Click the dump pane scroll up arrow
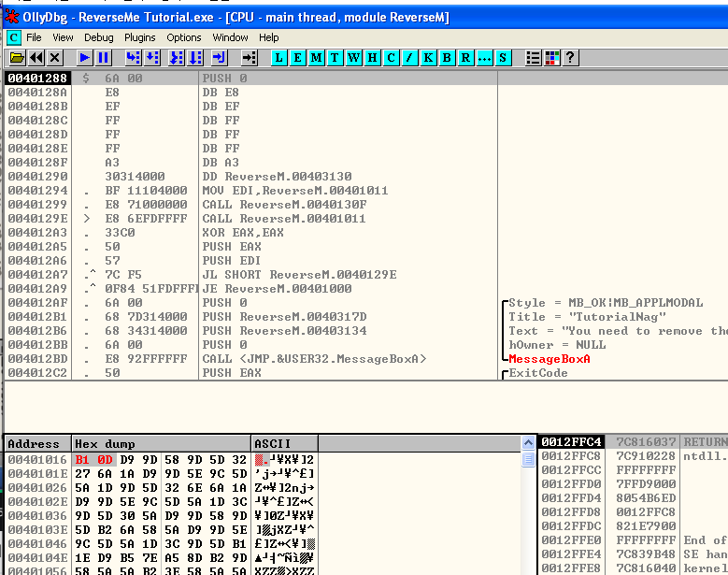 [x=528, y=443]
